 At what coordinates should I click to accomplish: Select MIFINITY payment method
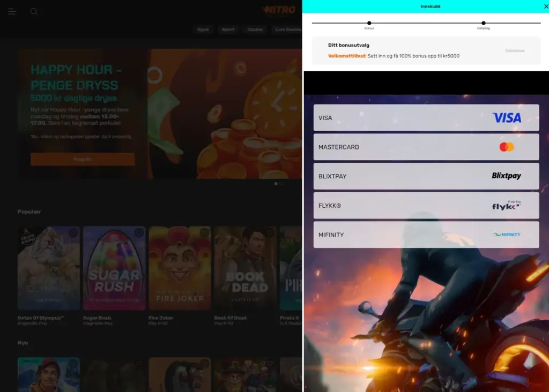(x=426, y=235)
